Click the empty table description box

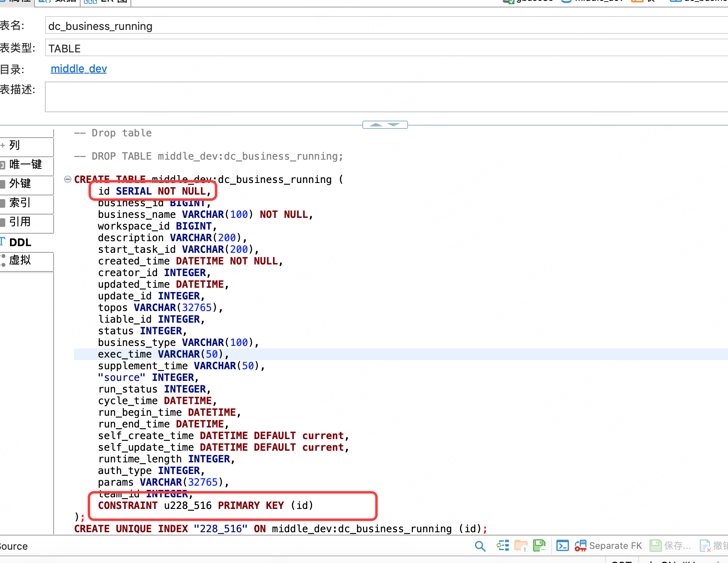tap(386, 97)
